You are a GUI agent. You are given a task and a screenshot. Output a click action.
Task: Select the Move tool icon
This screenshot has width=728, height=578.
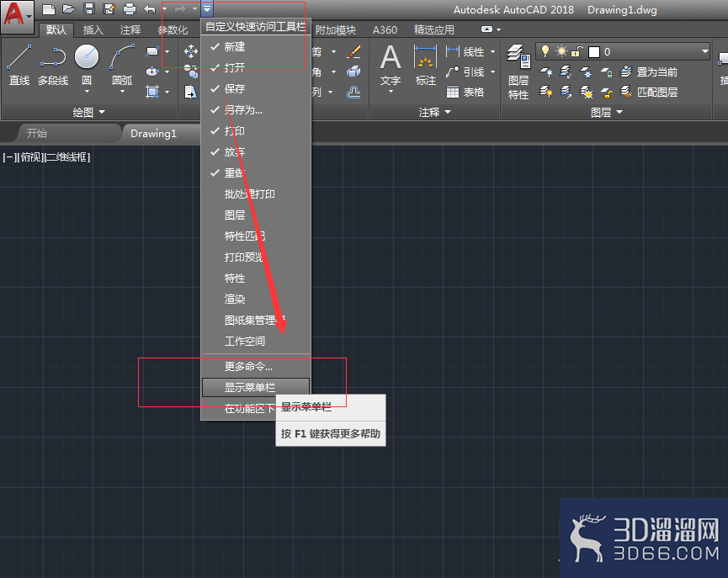191,51
